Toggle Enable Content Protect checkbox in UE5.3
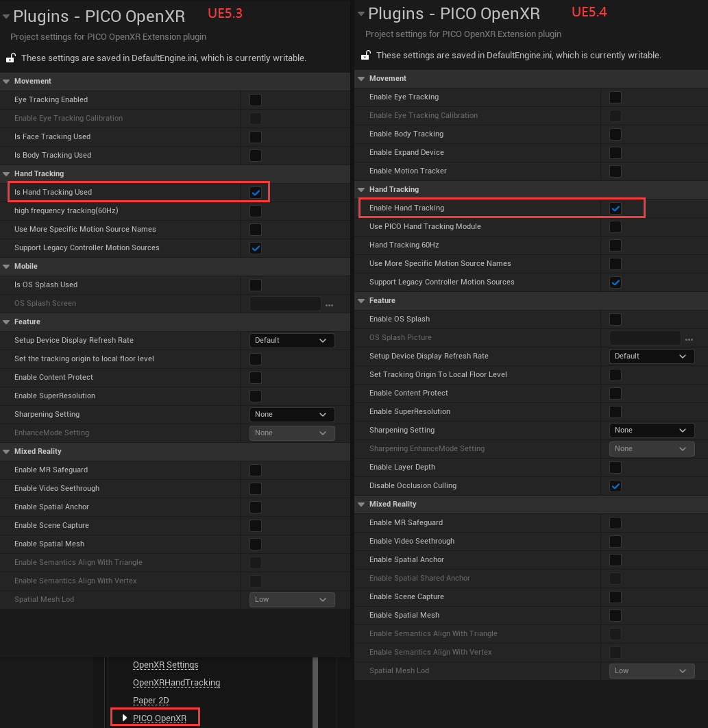Image resolution: width=708 pixels, height=728 pixels. pyautogui.click(x=256, y=378)
